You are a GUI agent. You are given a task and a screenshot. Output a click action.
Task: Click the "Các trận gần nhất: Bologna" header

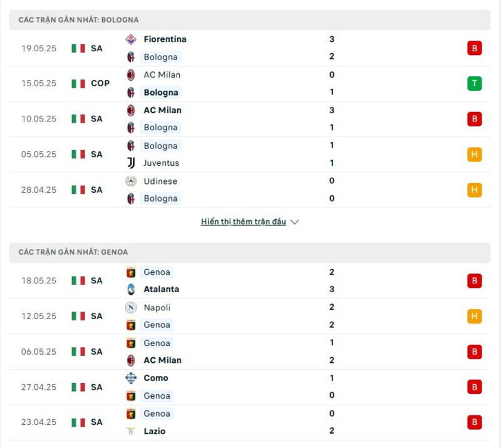click(x=79, y=20)
